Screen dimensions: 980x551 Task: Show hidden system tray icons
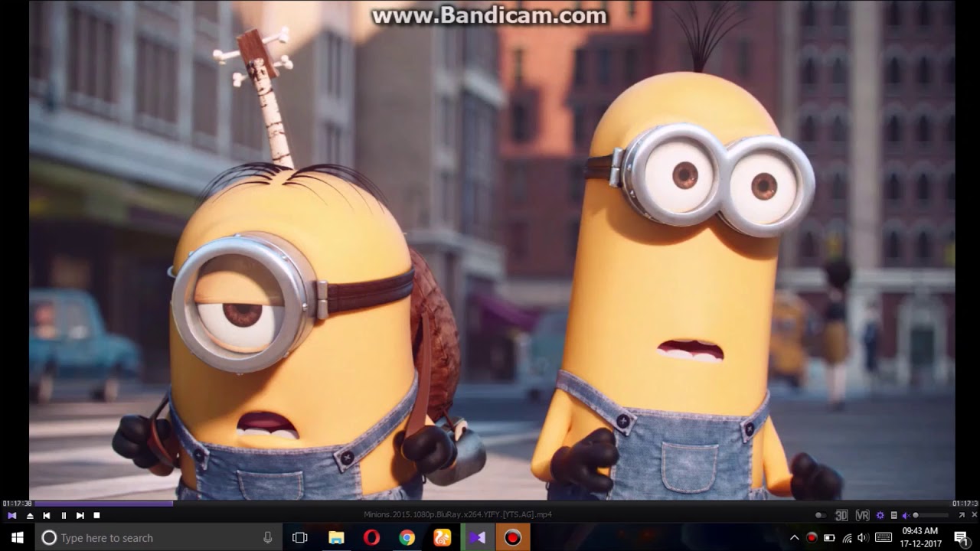click(795, 538)
